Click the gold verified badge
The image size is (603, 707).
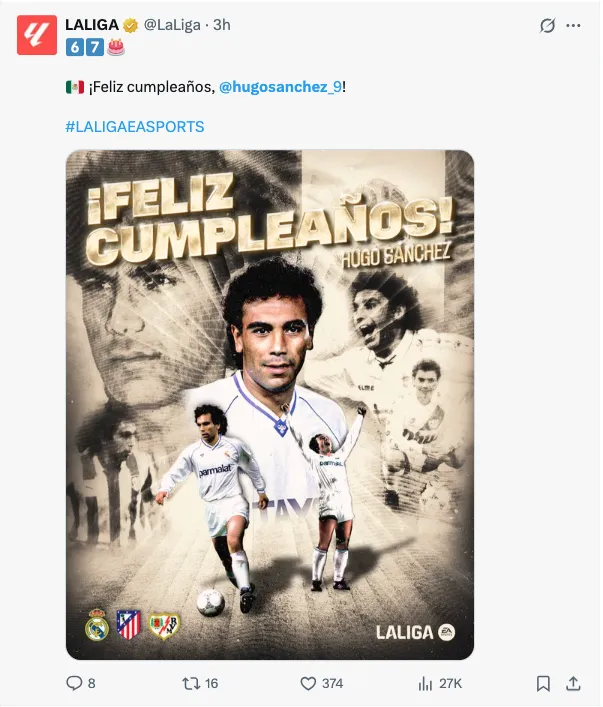pos(131,25)
